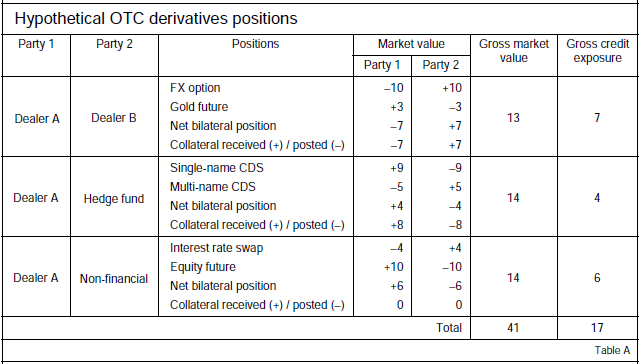Click the 'Single-name CDS' position
Viewport: 640px width, 364px height.
[x=217, y=168]
